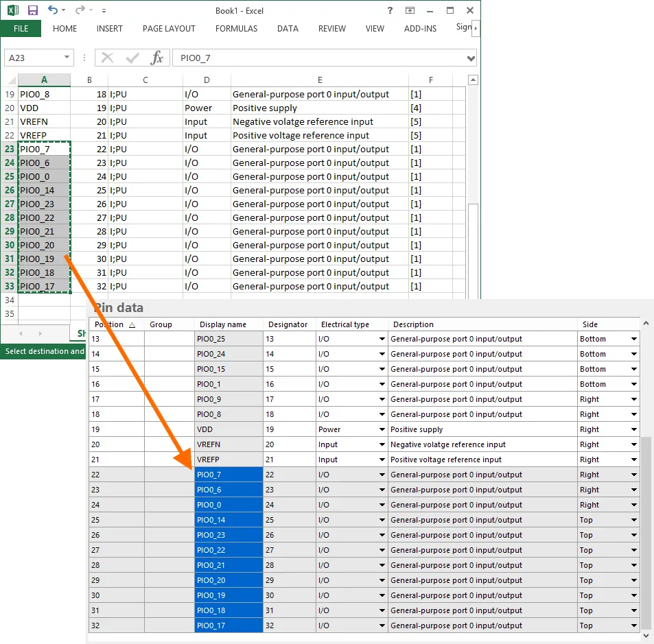Expand the formula bar chevron
The image size is (654, 644).
coord(471,58)
